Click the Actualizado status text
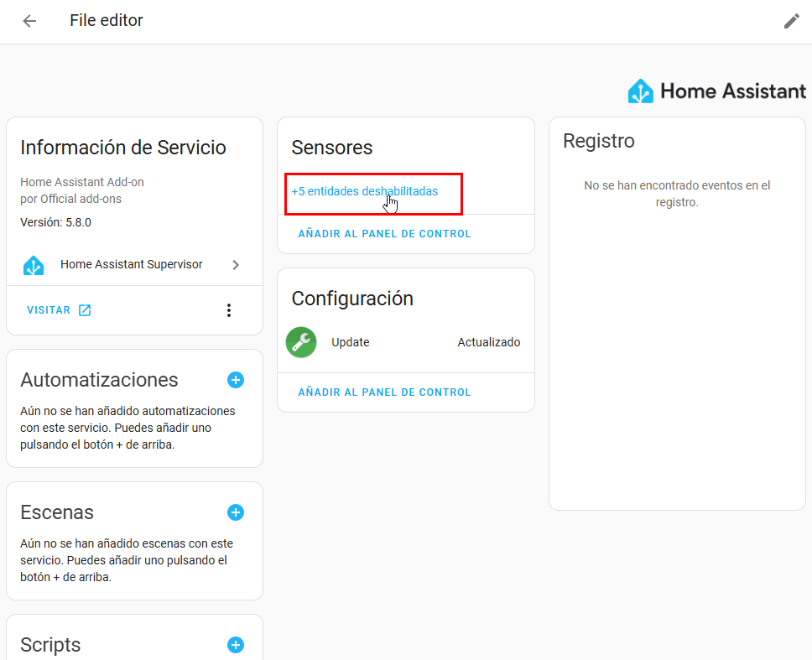 [488, 342]
